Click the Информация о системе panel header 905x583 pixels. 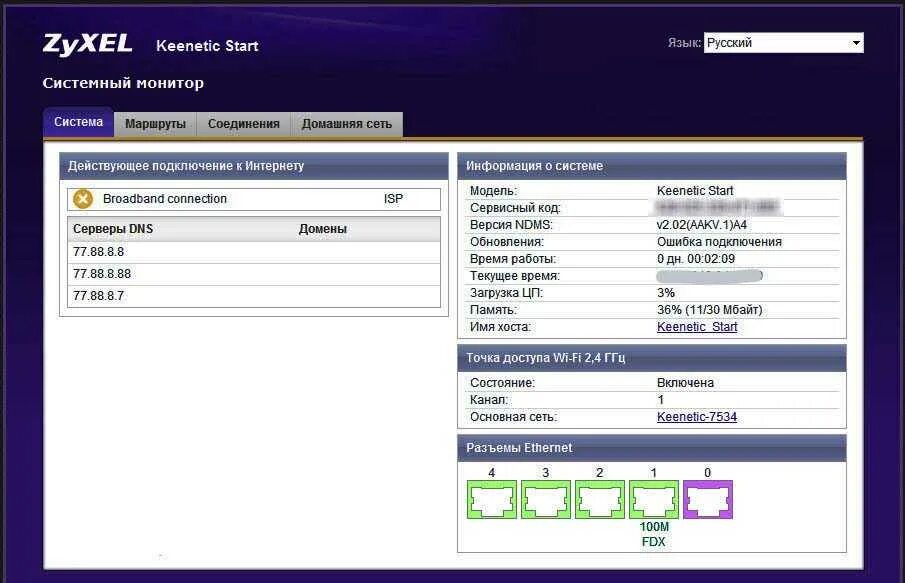[x=652, y=166]
